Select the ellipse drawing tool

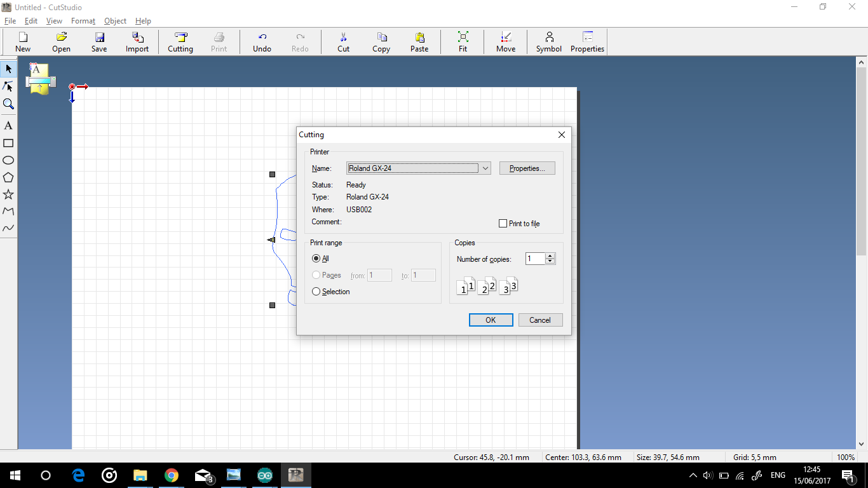coord(8,160)
